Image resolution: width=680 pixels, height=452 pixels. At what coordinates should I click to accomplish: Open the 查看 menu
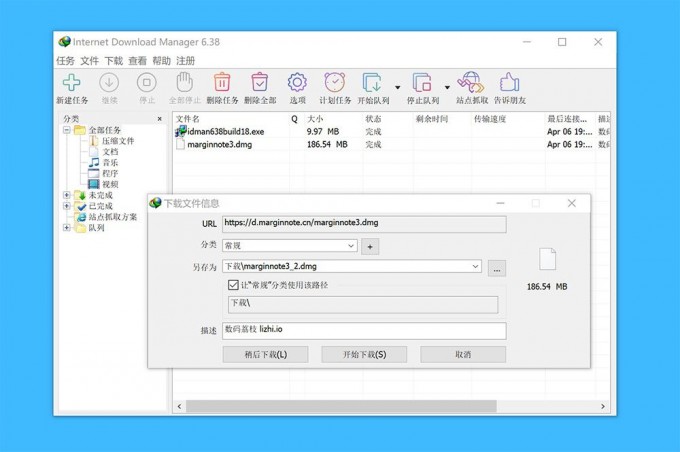[137, 61]
